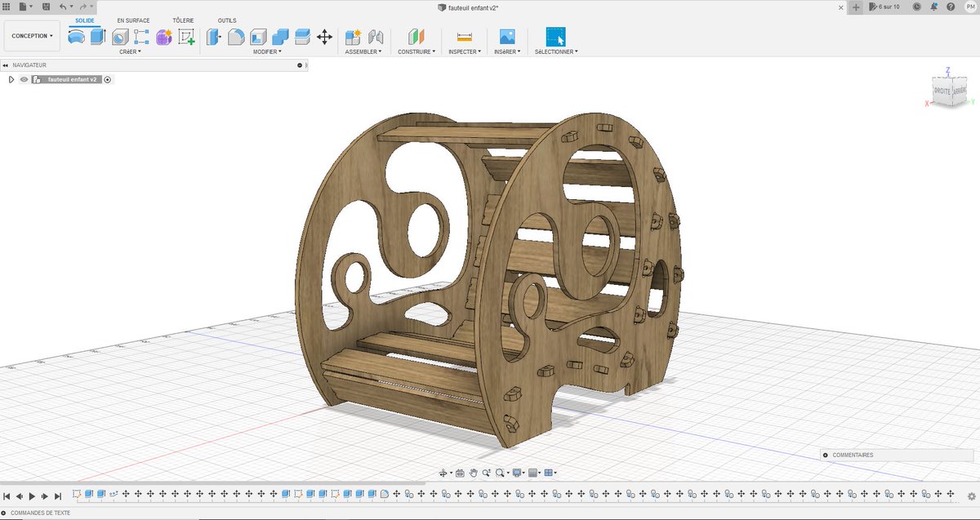Click the offset plane icon in Construire
The width and height of the screenshot is (980, 520).
(x=418, y=37)
